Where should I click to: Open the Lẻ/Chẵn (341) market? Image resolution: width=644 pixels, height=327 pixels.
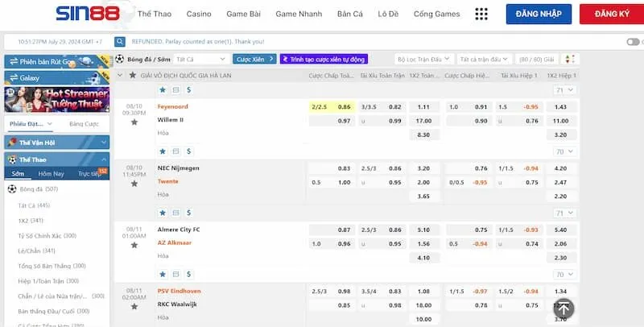pyautogui.click(x=36, y=250)
